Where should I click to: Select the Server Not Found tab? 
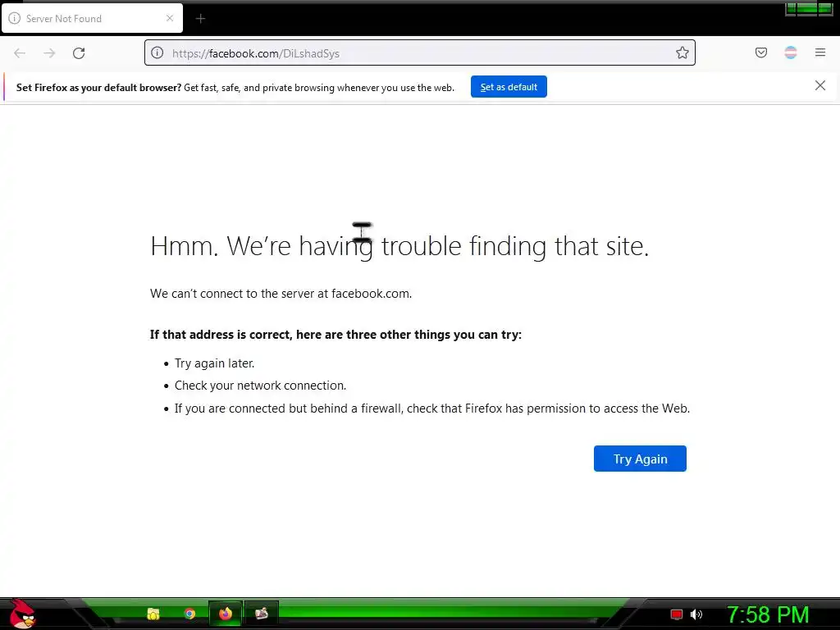(x=92, y=18)
